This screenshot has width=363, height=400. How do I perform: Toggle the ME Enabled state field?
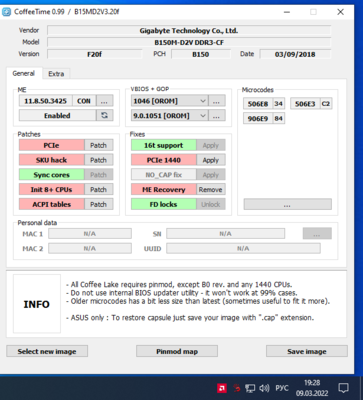57,115
